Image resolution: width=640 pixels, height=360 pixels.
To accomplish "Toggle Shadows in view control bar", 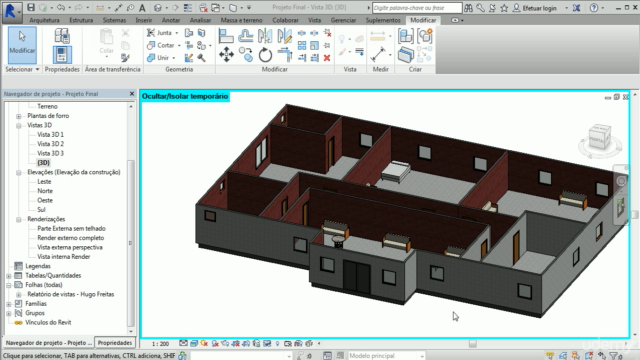I will tap(215, 344).
